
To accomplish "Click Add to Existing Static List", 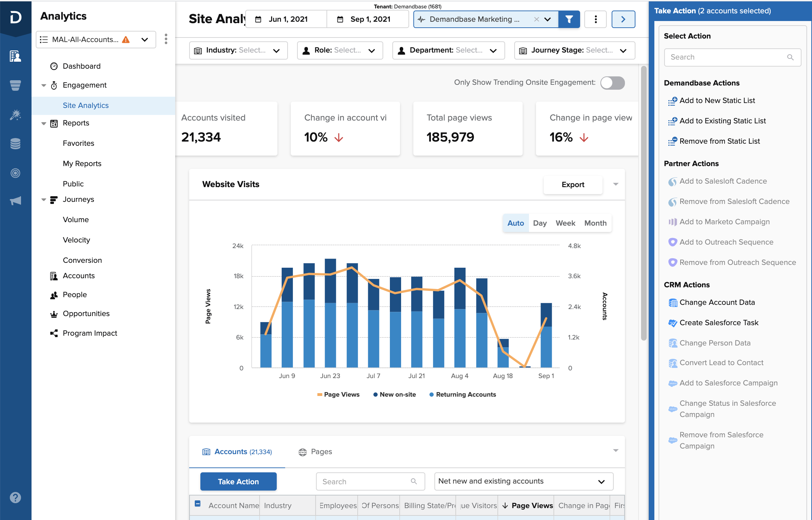I will 723,121.
